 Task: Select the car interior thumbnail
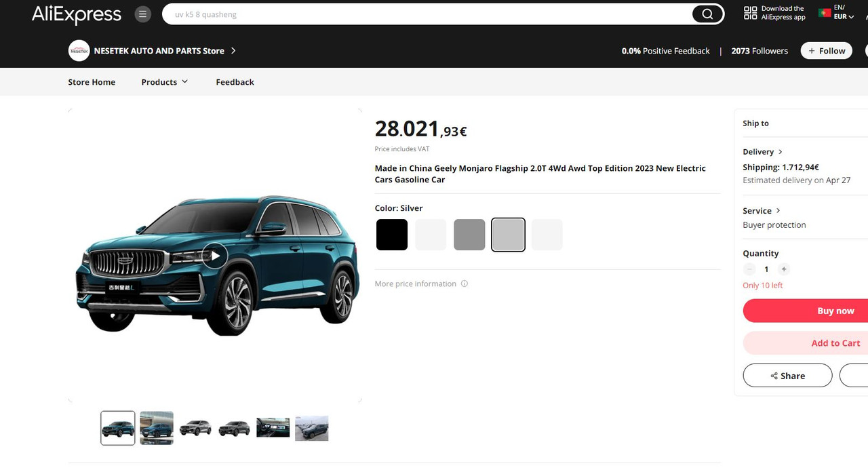(273, 428)
